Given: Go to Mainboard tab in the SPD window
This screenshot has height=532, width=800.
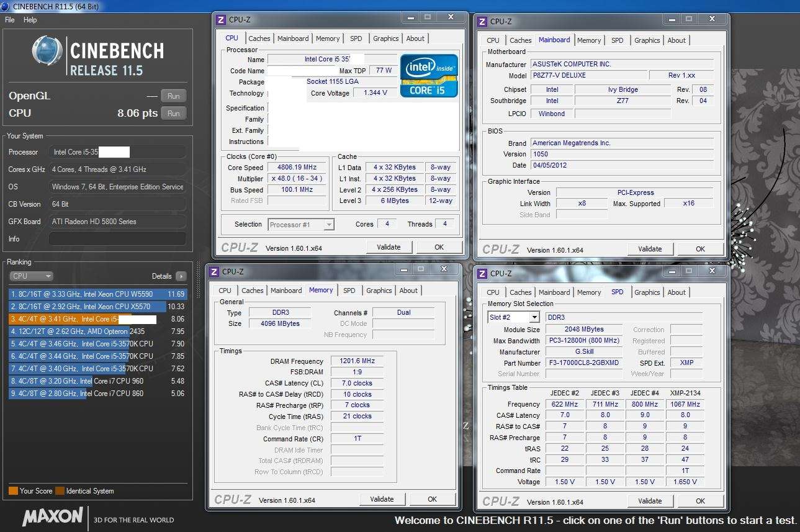Looking at the screenshot, I should click(554, 292).
